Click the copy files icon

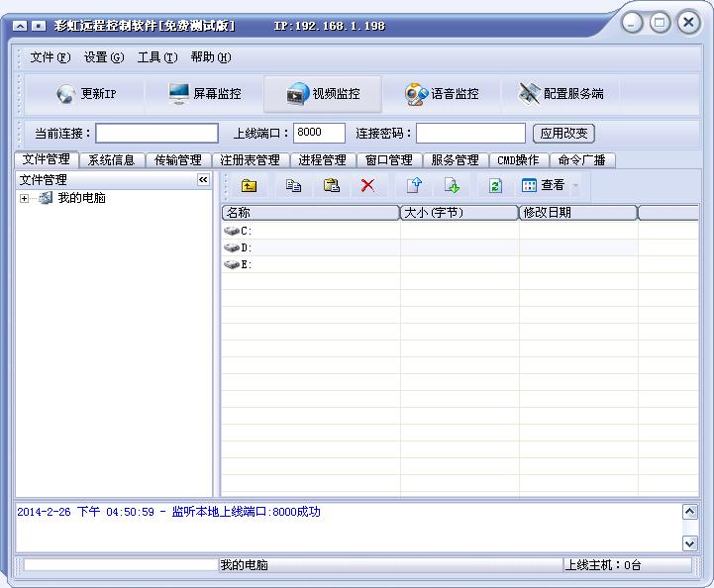pos(293,186)
